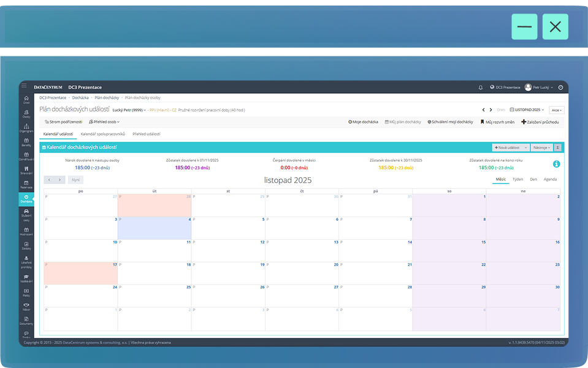The height and width of the screenshot is (368, 588).
Task: Open the hamburger menu in the top bar
Action: 24,86
